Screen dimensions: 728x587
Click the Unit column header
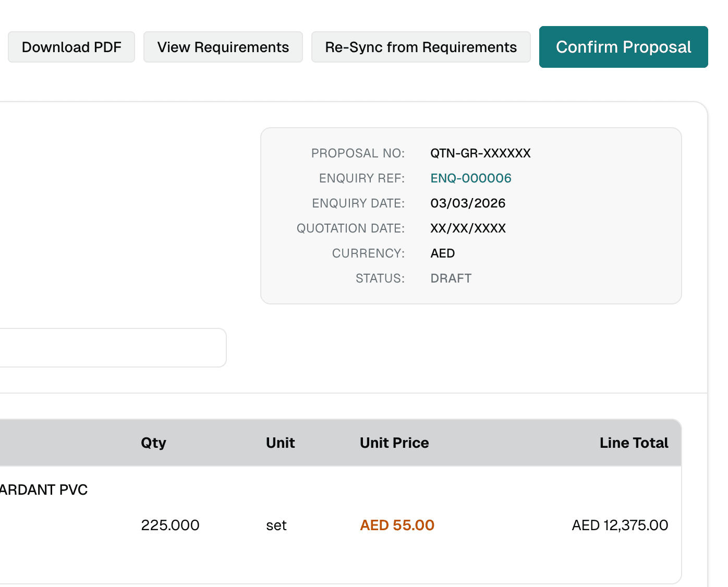tap(281, 443)
